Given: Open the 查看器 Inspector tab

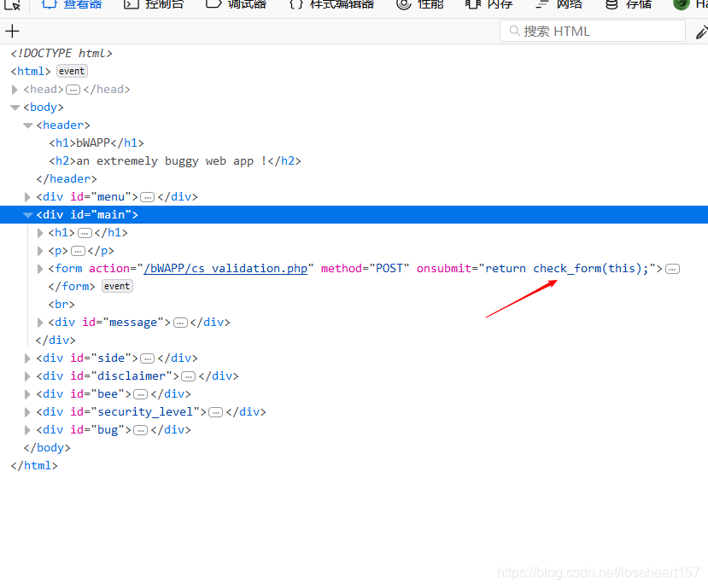Looking at the screenshot, I should tap(73, 4).
